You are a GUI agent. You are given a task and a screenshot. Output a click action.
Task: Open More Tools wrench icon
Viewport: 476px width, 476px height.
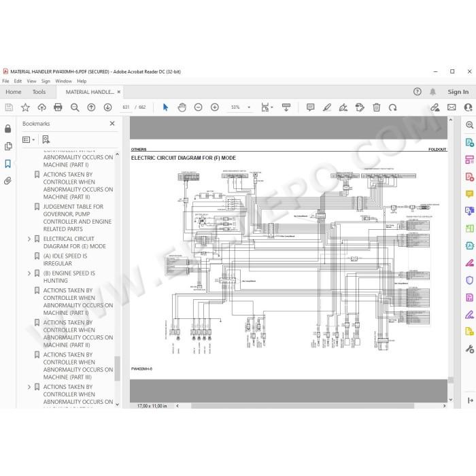(x=470, y=349)
